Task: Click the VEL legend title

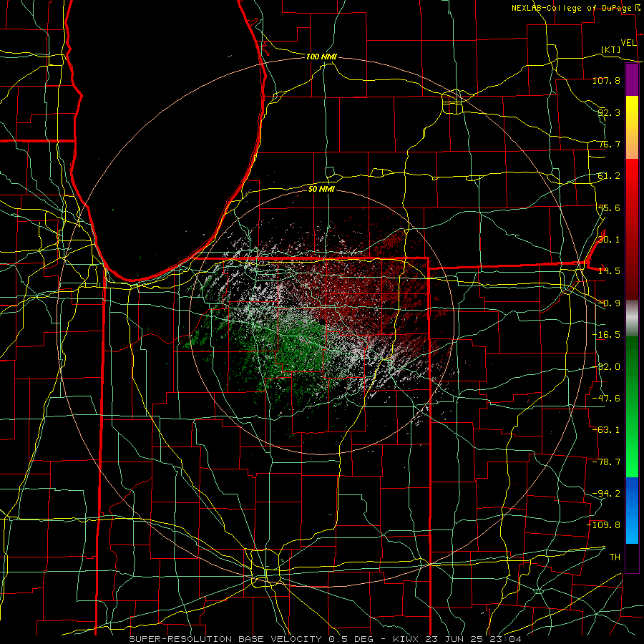Action: (628, 43)
